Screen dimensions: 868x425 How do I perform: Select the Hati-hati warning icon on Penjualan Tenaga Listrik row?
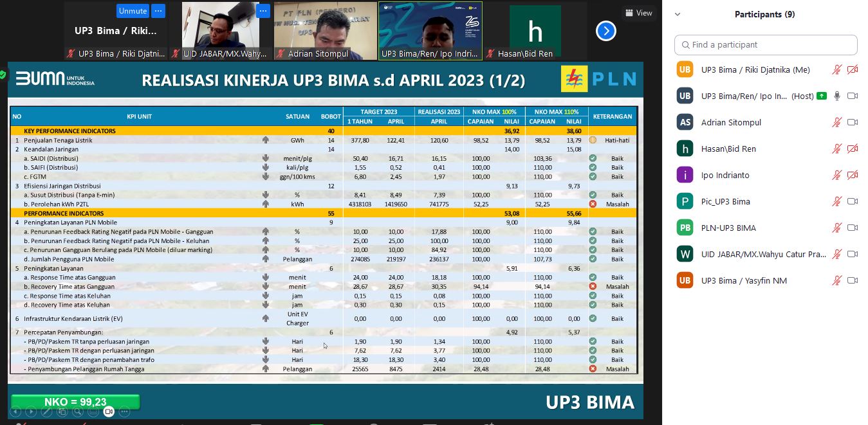click(x=593, y=140)
